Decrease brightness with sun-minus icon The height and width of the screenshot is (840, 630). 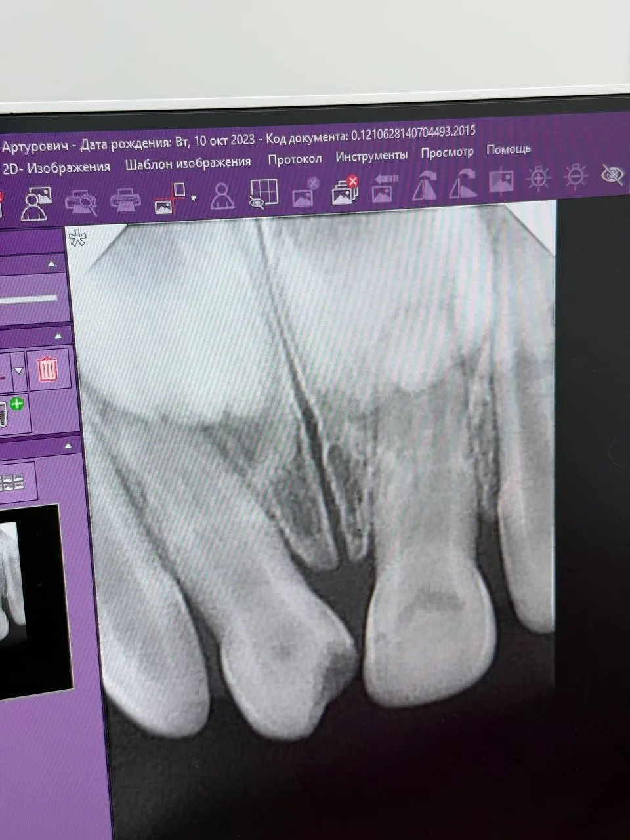pyautogui.click(x=576, y=177)
